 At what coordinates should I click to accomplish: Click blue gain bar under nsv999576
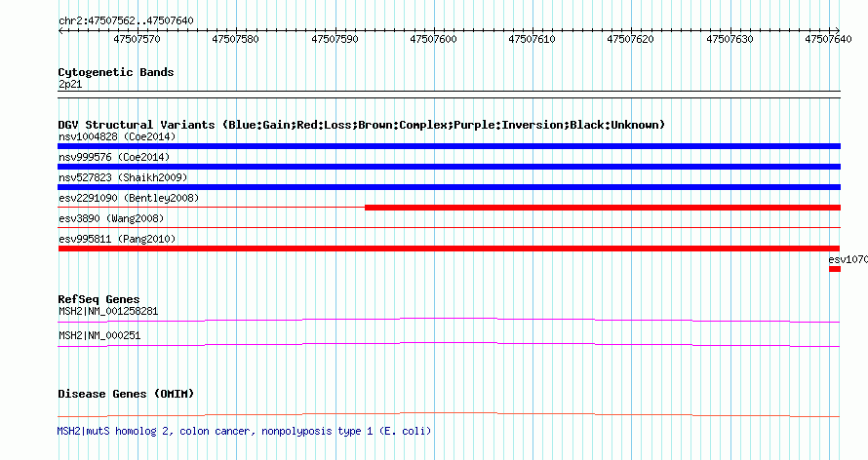tap(449, 167)
